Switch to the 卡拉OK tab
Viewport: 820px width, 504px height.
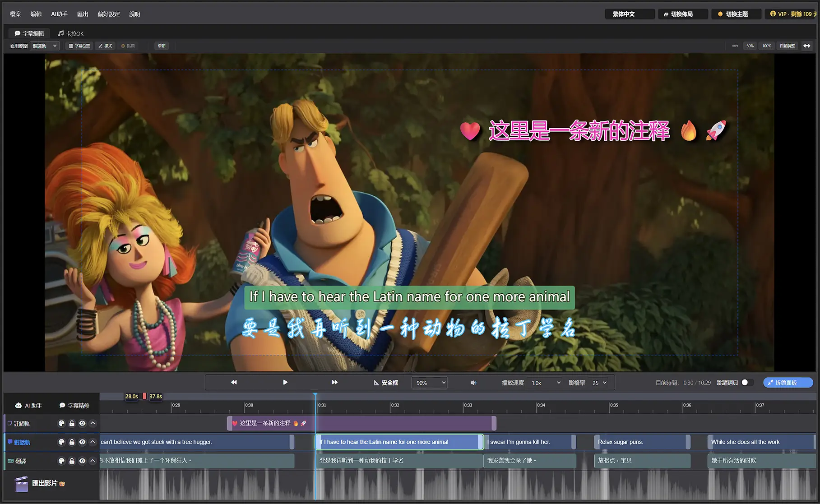pyautogui.click(x=71, y=33)
